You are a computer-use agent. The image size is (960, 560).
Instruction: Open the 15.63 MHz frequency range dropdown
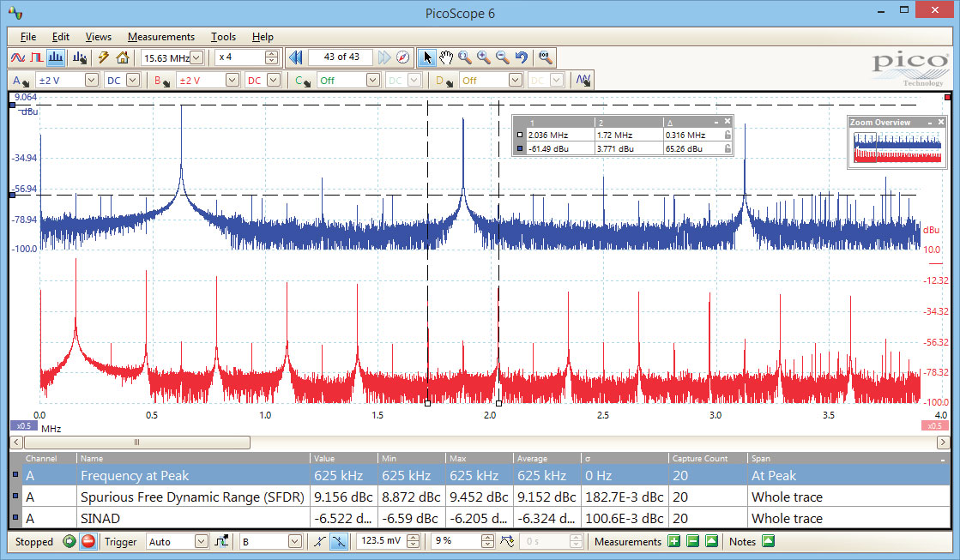[196, 57]
